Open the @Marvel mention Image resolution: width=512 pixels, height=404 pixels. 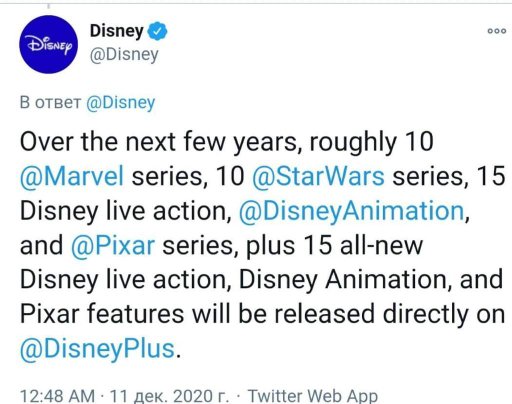coord(72,176)
